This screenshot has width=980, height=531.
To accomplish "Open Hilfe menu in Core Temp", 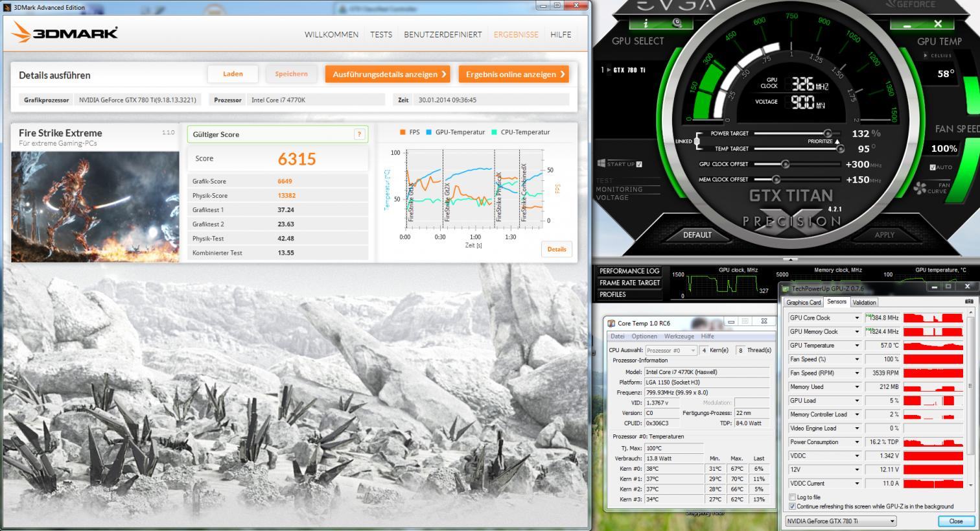I will click(707, 336).
